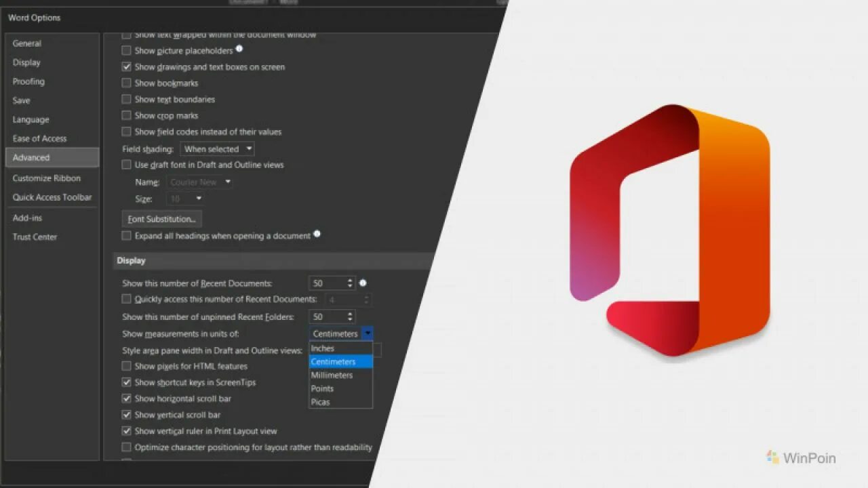Toggle Show pixels for HTML features
Image resolution: width=868 pixels, height=488 pixels.
click(x=126, y=366)
